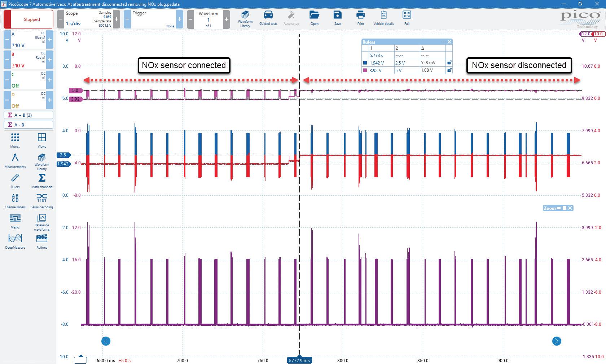Increase the scope timebase

[x=116, y=19]
